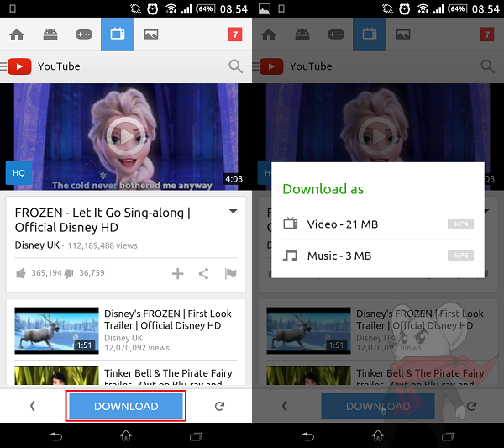
Task: Tap dimmed YouTube search icon in right screen
Action: pyautogui.click(x=487, y=66)
